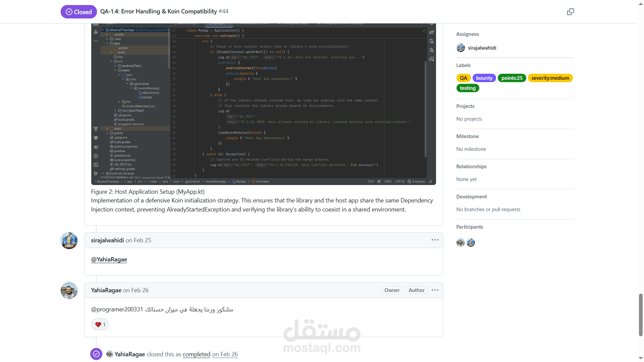Open sirajalwahidi comment avatar

coord(69,241)
